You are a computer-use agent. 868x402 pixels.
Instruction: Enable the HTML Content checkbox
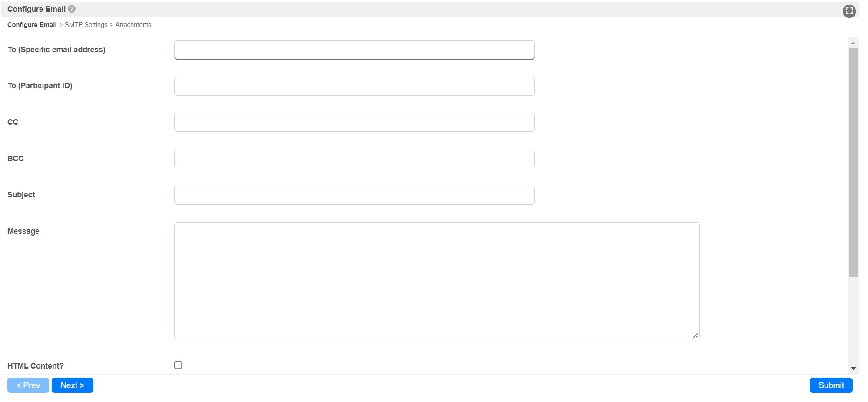click(178, 365)
